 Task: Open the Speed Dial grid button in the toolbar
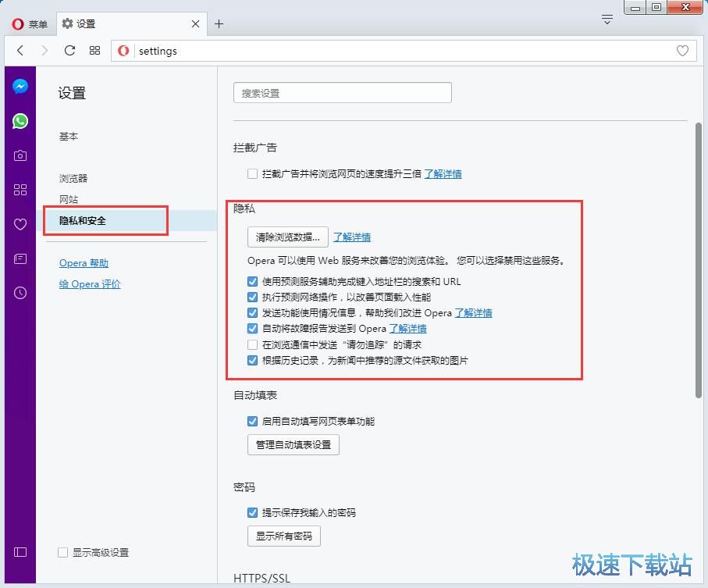click(x=94, y=50)
